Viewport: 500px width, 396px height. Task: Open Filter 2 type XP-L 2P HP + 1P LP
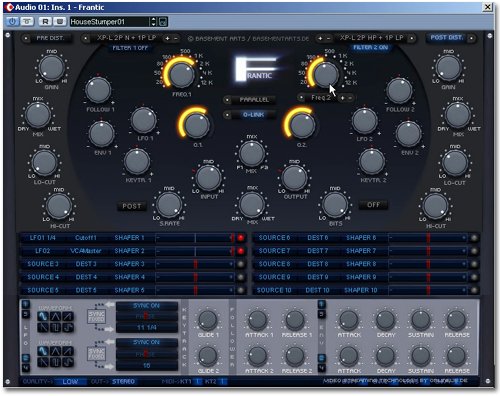(x=371, y=38)
